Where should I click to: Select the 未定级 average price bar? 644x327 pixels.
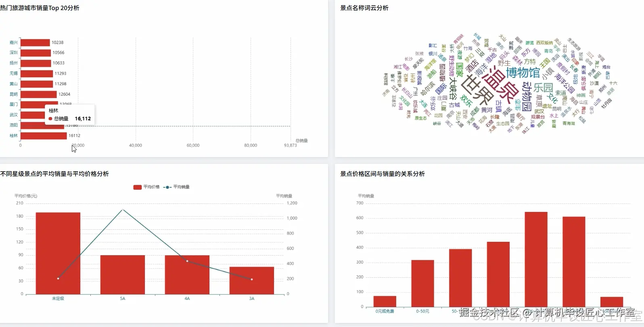click(x=58, y=253)
